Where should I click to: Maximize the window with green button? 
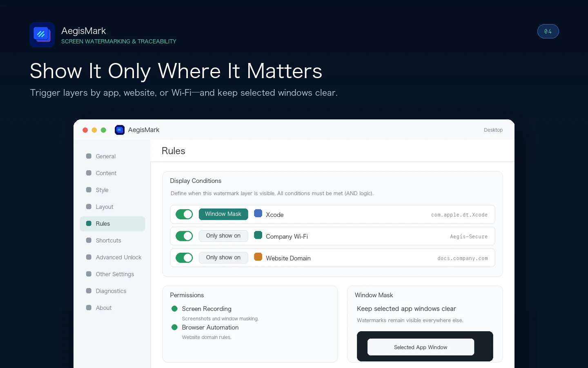click(104, 130)
